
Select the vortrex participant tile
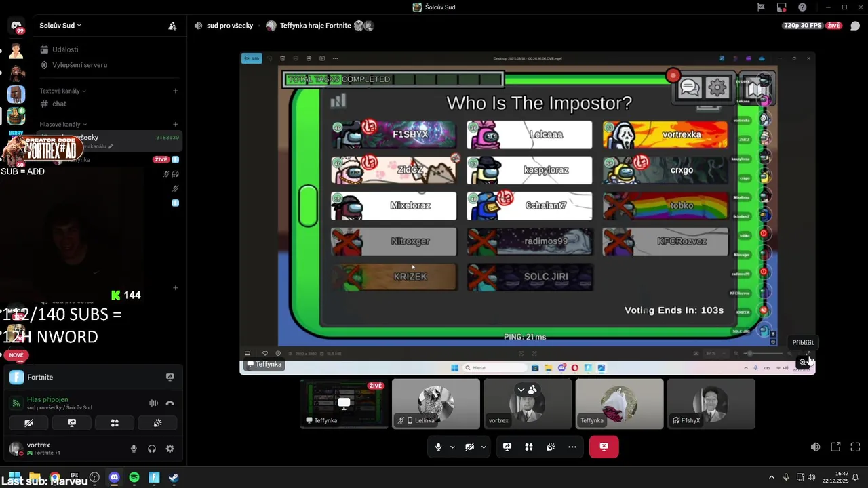(528, 404)
